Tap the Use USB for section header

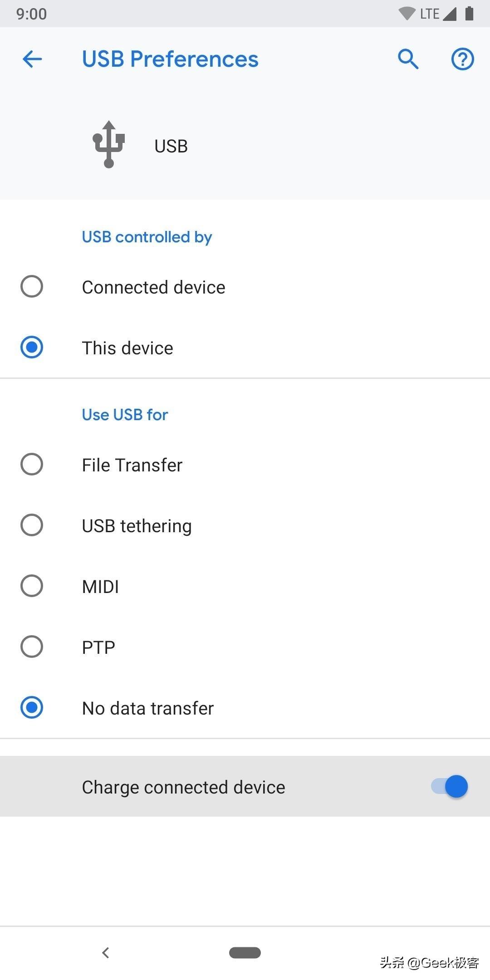pos(125,415)
